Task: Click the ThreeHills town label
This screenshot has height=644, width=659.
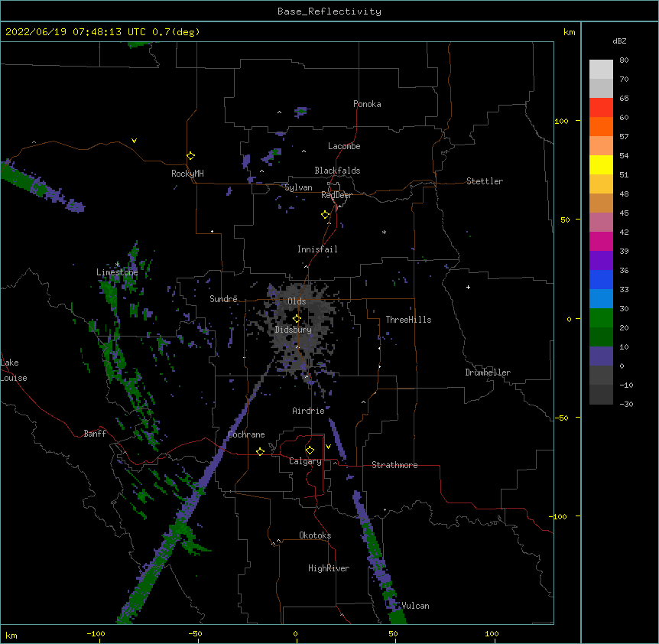Action: tap(408, 320)
